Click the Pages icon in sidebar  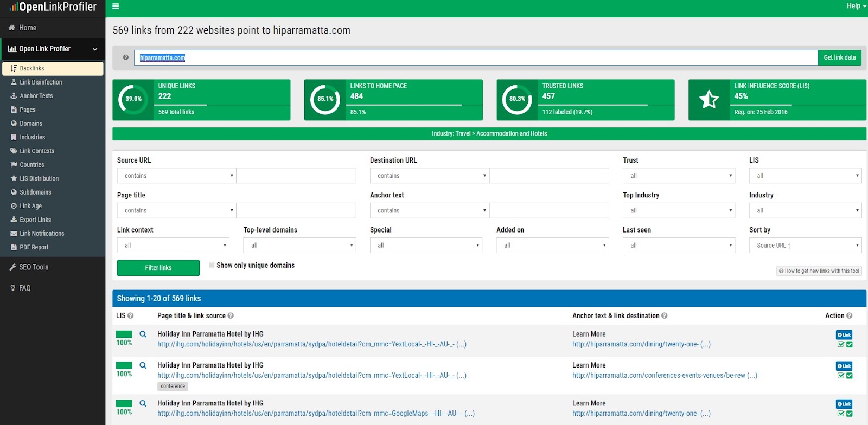point(14,110)
